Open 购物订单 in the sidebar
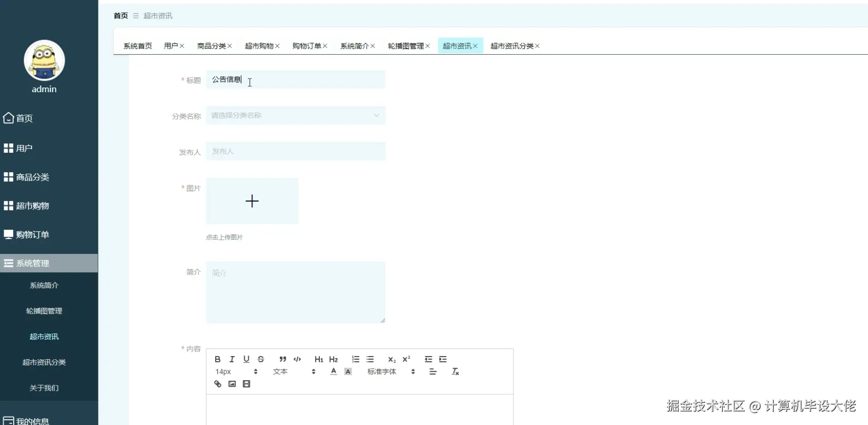868x425 pixels. (49, 234)
